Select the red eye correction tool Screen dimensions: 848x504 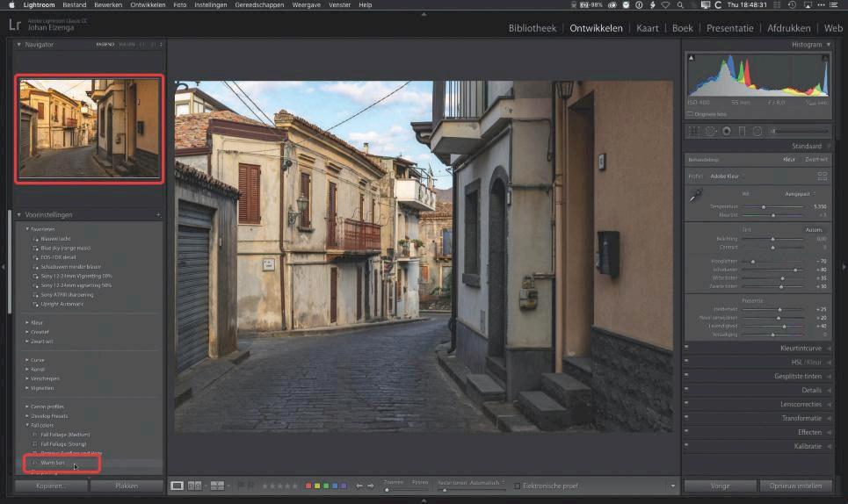(x=727, y=131)
